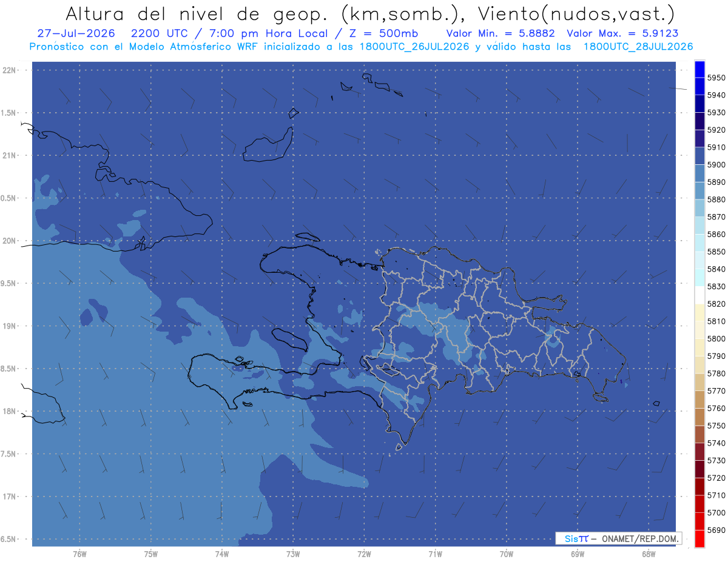The height and width of the screenshot is (562, 728).
Task: Click the latitude label 21N
Action: tap(8, 155)
